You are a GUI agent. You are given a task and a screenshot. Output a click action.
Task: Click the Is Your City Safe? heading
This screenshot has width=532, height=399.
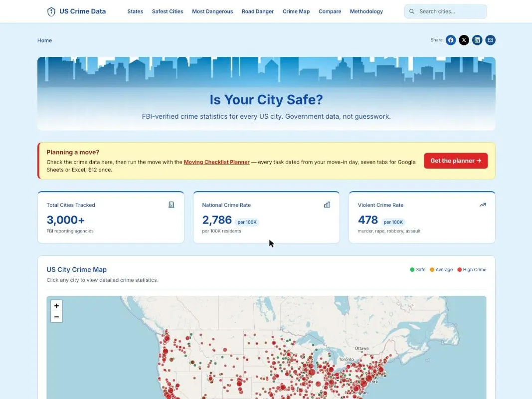(266, 100)
